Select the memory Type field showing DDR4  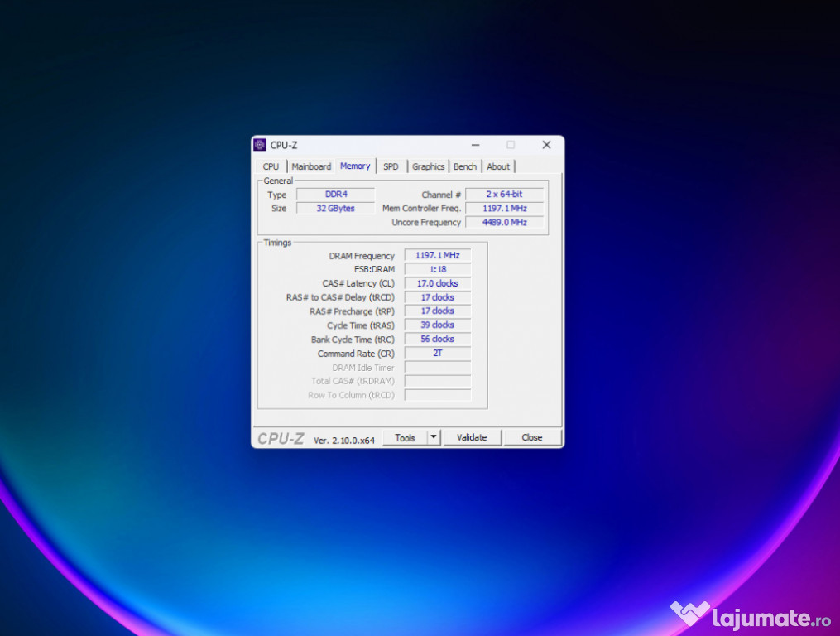coord(335,195)
